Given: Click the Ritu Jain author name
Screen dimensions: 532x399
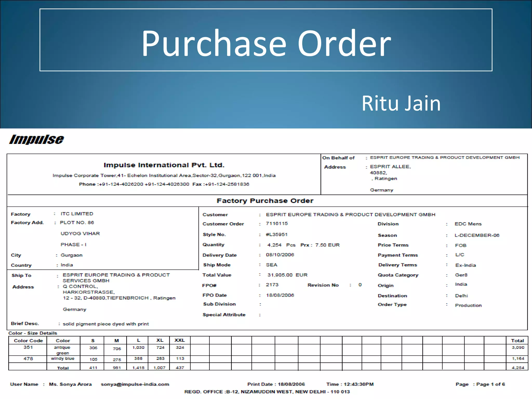Looking at the screenshot, I should [x=401, y=103].
